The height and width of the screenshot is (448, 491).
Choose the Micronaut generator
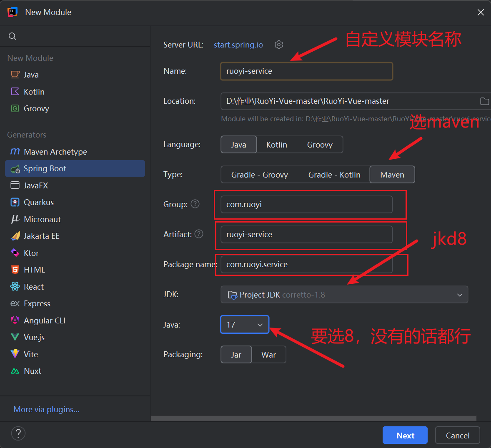[x=75, y=219]
